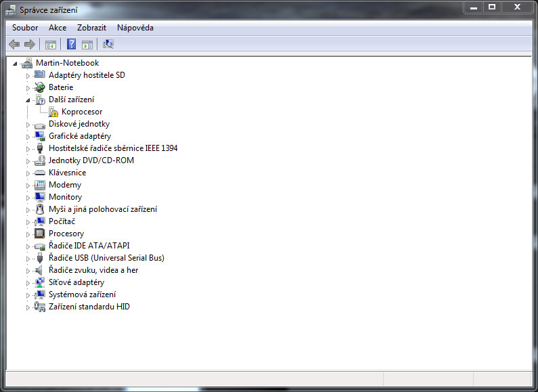
Task: Select Hostitelské řadiče sběrnice IEEE 1394
Action: click(113, 148)
